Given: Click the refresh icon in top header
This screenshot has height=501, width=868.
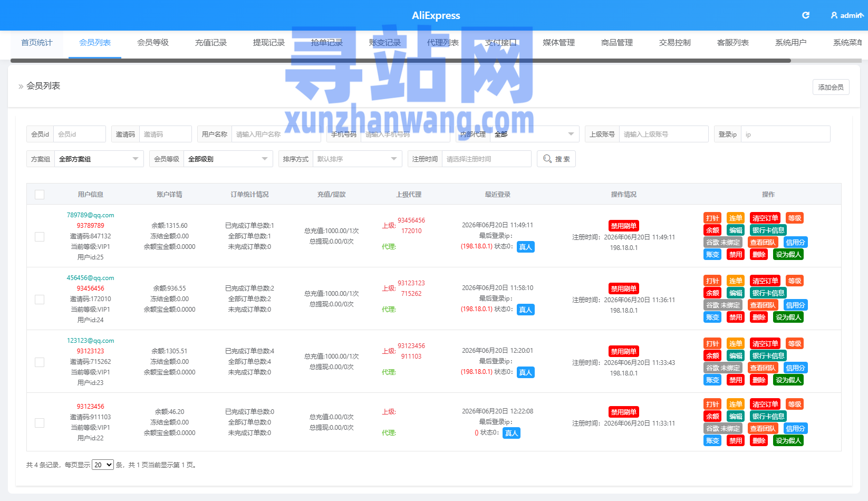Looking at the screenshot, I should 806,15.
